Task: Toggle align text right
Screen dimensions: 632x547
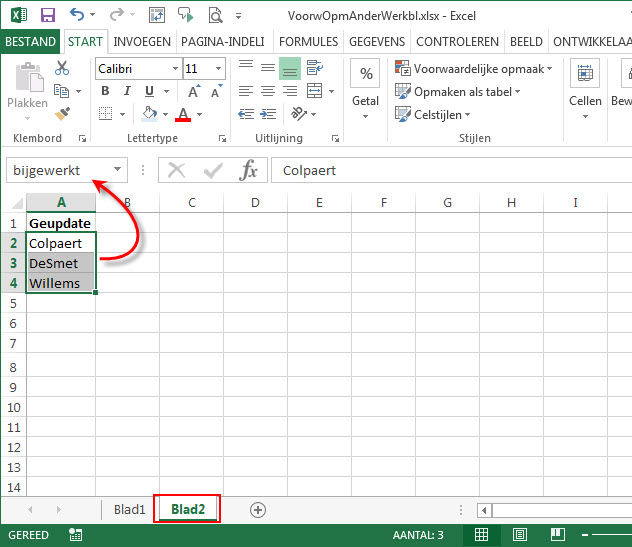Action: click(x=290, y=91)
